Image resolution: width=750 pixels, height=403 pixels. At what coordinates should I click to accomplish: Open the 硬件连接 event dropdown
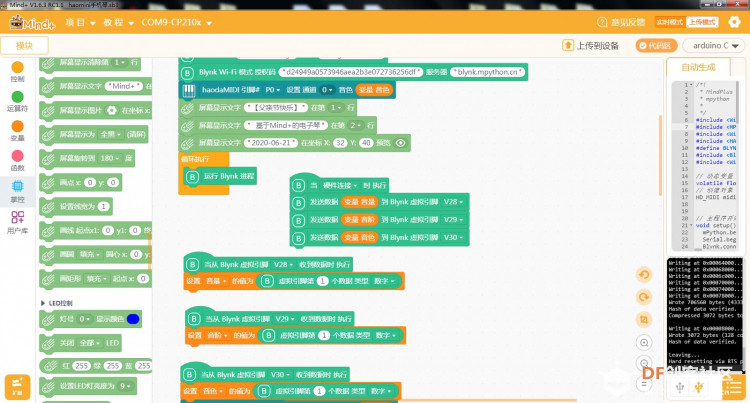(340, 185)
